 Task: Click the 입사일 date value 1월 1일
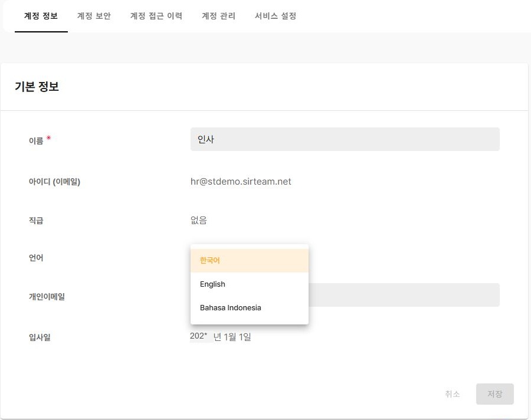[x=237, y=337]
